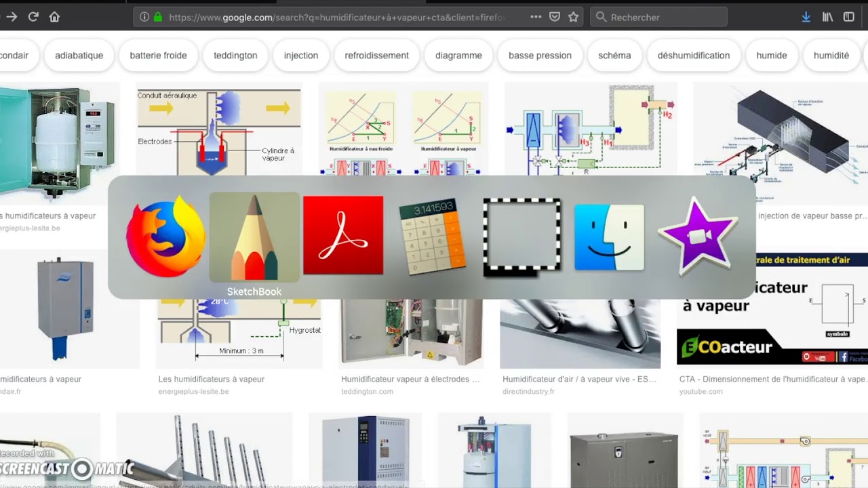The width and height of the screenshot is (868, 488).
Task: Open iMovie from the app switcher
Action: coord(698,236)
